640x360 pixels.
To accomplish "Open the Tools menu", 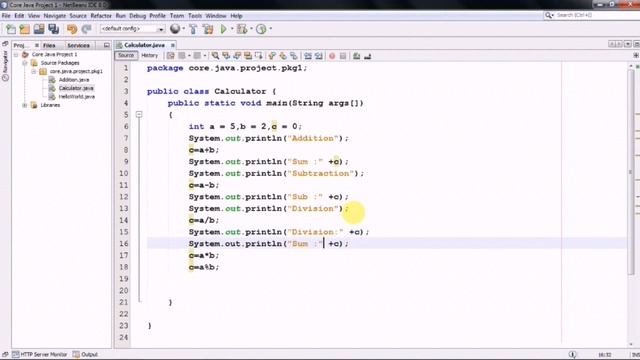I will coord(195,16).
